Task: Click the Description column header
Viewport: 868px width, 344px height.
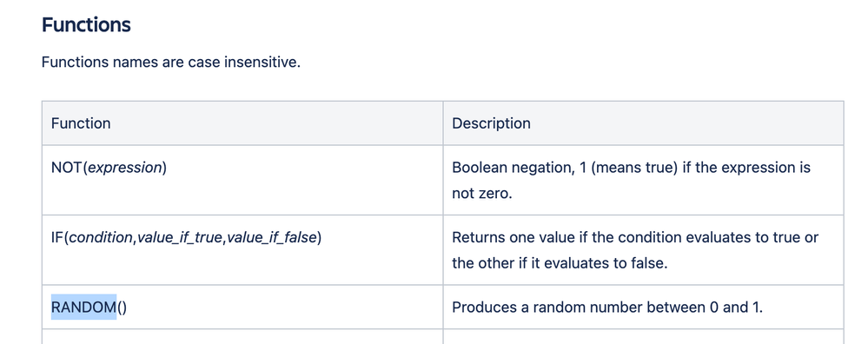Action: (491, 123)
